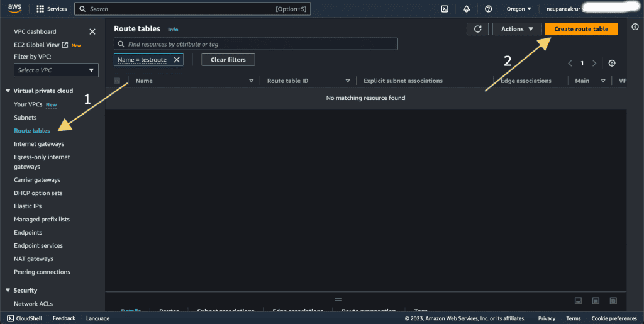
Task: Focus the top Search bar
Action: coord(192,9)
